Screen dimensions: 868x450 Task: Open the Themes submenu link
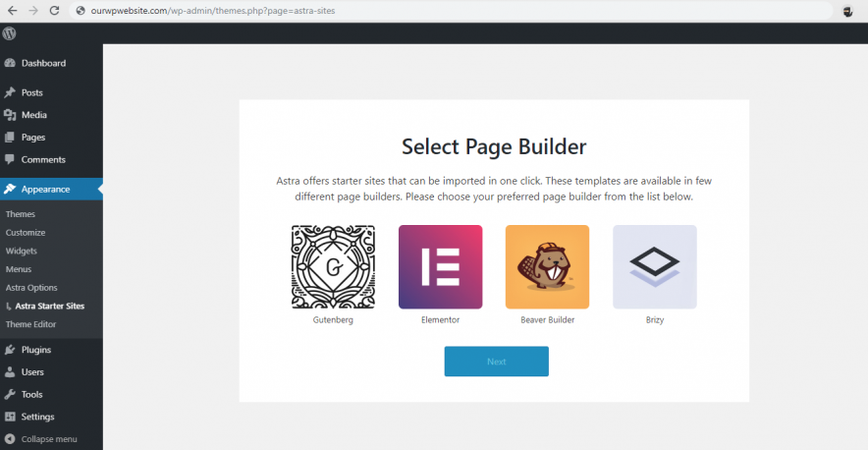click(21, 214)
